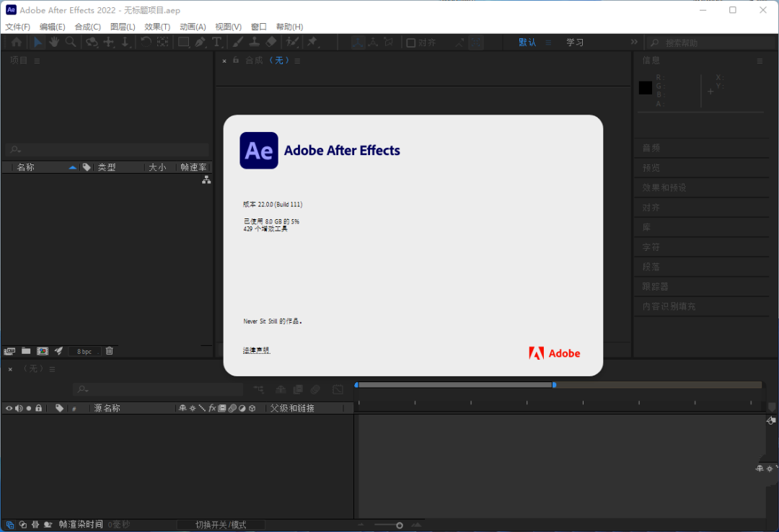779x532 pixels.
Task: Toggle motion blur switch in timeline
Action: (315, 389)
